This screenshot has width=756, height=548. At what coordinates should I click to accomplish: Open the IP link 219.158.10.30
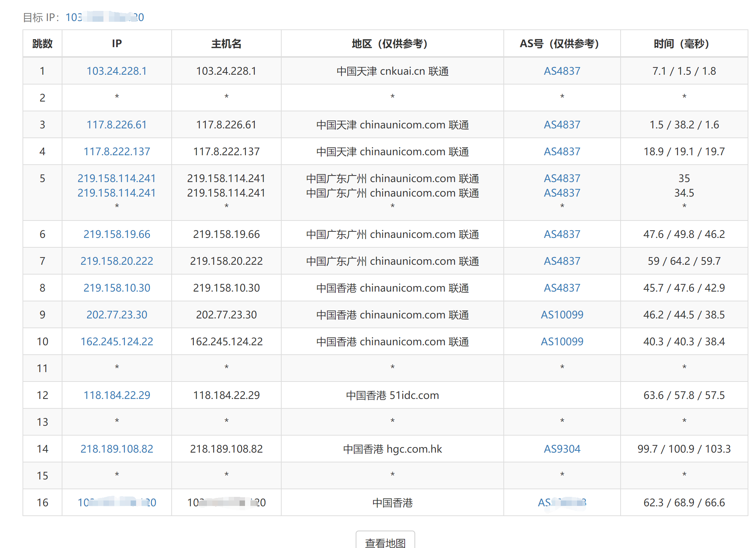(117, 288)
